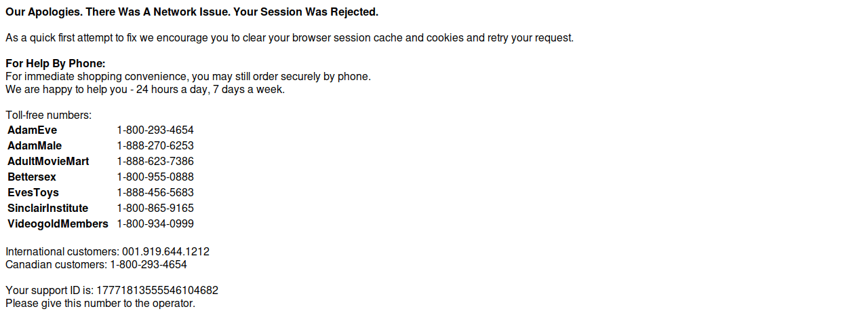The width and height of the screenshot is (868, 326).
Task: Click the support ID number
Action: 157,291
